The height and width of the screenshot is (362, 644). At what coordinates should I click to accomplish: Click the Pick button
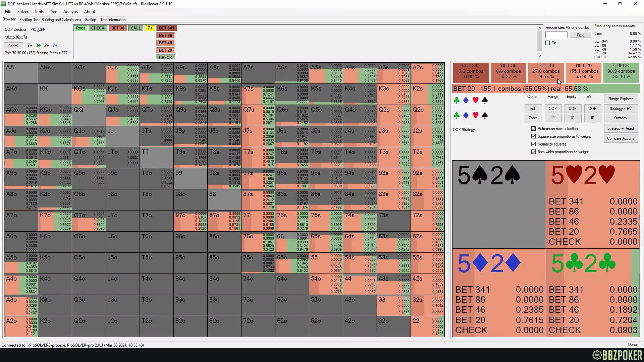(580, 35)
